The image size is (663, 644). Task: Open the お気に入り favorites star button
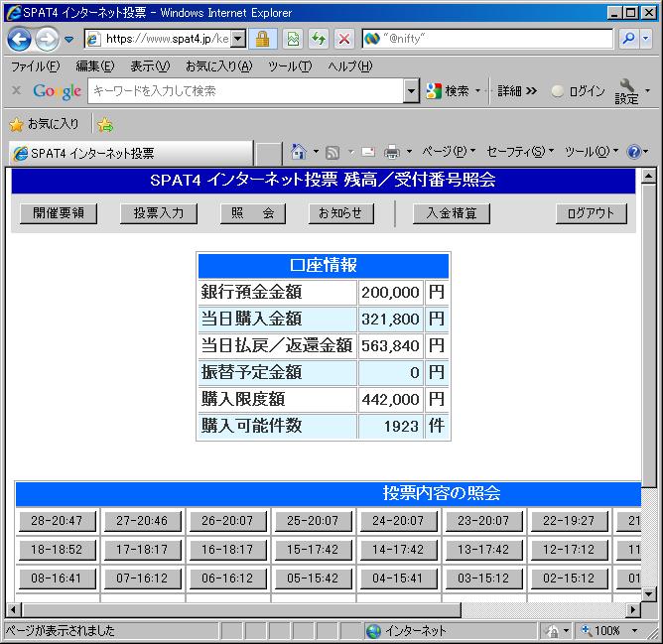(x=44, y=124)
